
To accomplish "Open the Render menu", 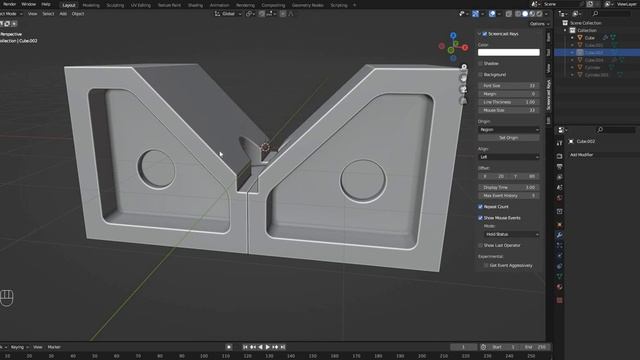I will click(9, 4).
